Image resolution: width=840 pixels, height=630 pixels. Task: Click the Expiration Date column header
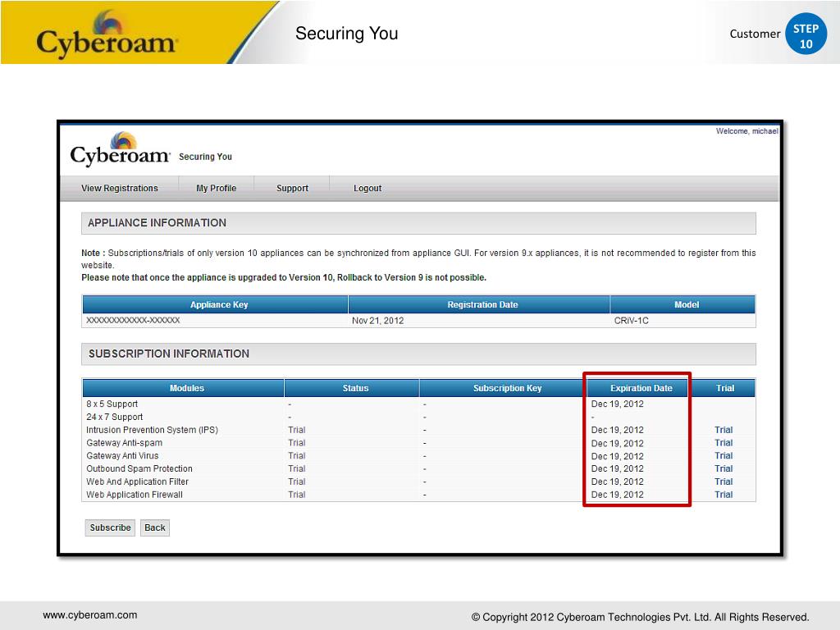pos(637,388)
